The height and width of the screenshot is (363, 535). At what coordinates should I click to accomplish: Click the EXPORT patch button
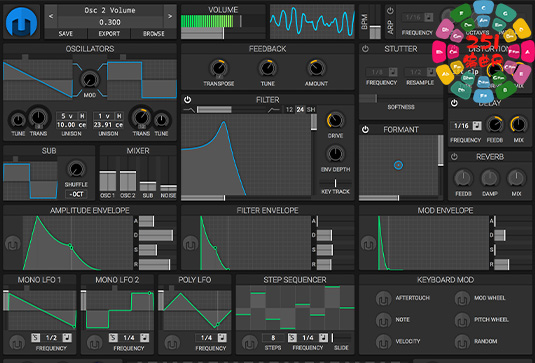click(109, 33)
